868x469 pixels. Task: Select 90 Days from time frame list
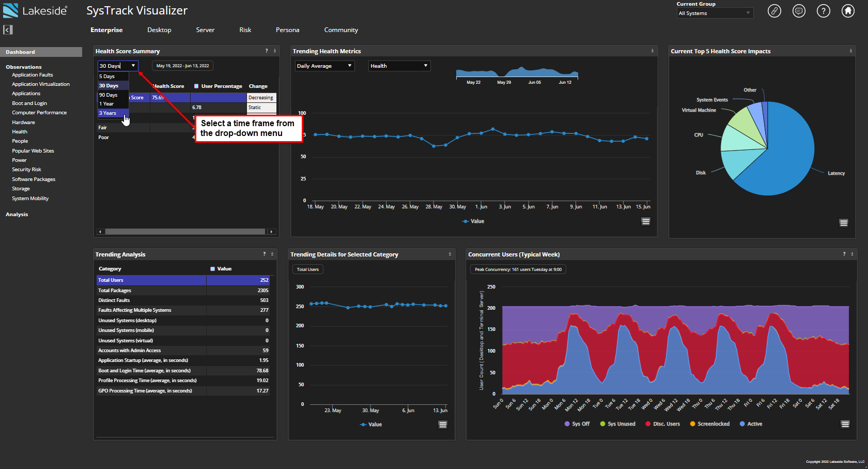tap(113, 95)
